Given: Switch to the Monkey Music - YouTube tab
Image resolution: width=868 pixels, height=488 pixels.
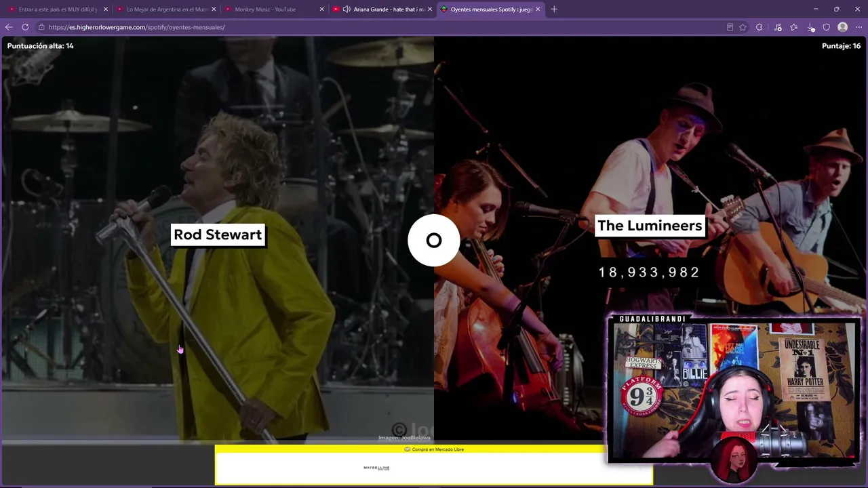Looking at the screenshot, I should (x=274, y=9).
